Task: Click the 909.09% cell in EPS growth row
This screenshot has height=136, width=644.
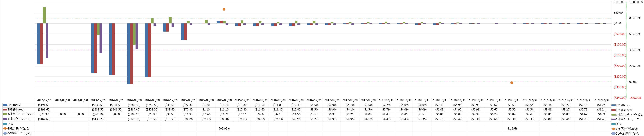Action: [224, 129]
